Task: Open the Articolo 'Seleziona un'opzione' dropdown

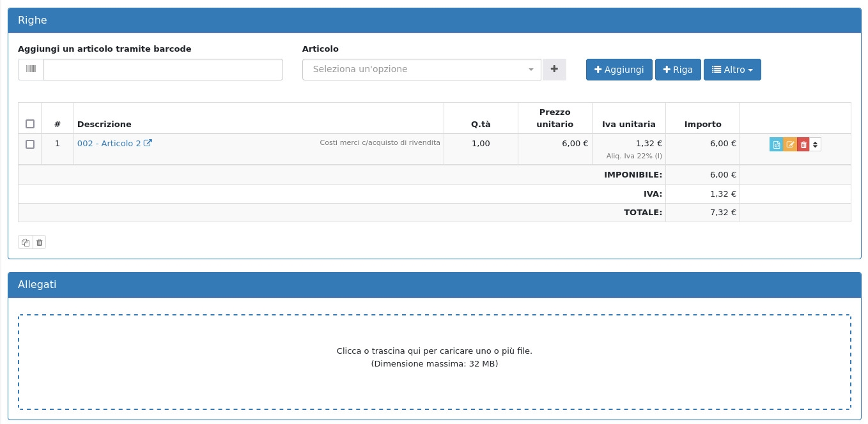Action: coord(421,70)
